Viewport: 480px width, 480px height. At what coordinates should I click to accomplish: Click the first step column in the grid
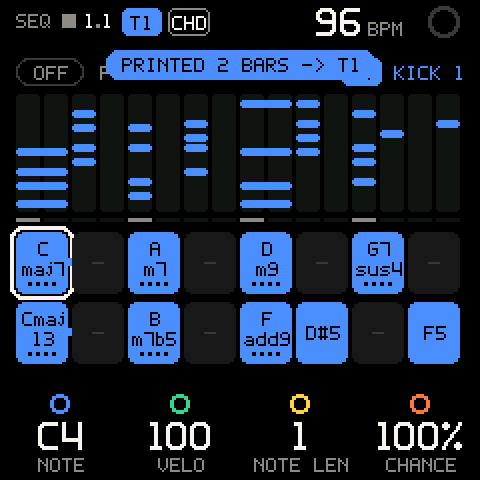[x=28, y=153]
